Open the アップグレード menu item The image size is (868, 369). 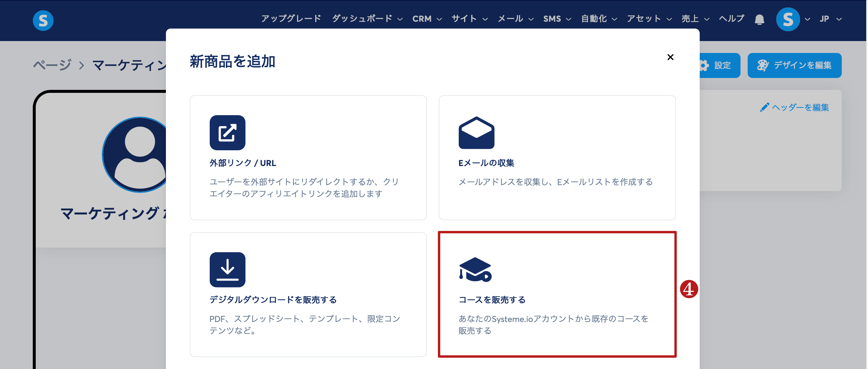pos(291,18)
